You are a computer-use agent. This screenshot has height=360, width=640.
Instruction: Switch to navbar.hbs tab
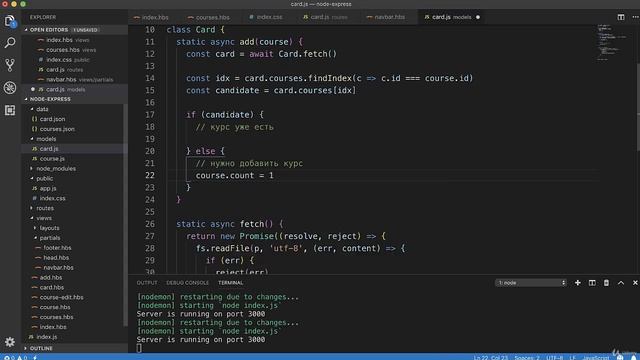386,17
